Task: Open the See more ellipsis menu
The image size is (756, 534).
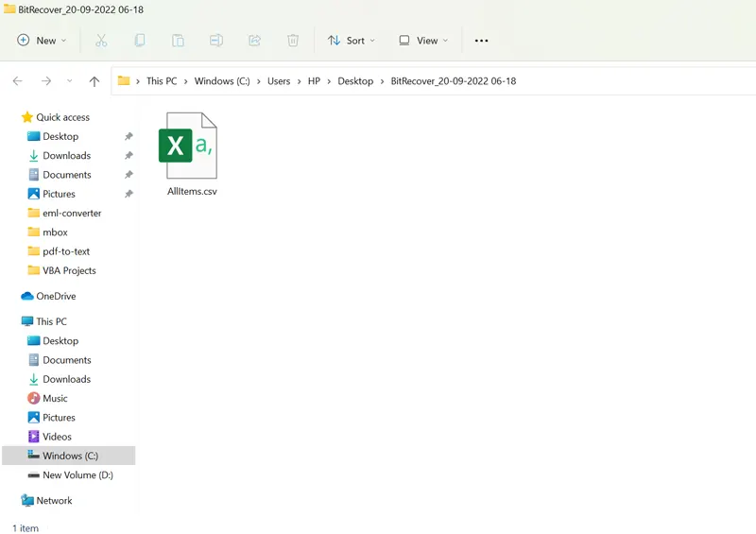Action: tap(481, 41)
